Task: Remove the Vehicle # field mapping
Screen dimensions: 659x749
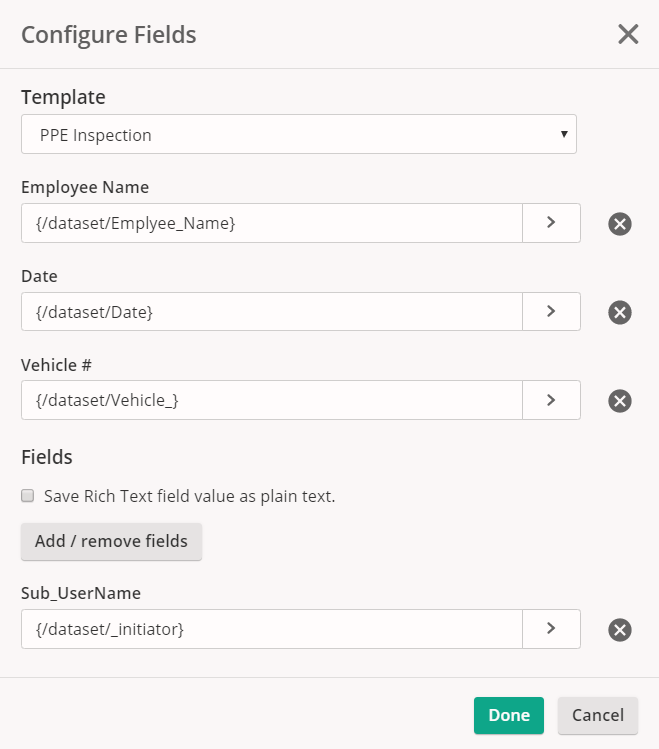Action: pos(619,401)
